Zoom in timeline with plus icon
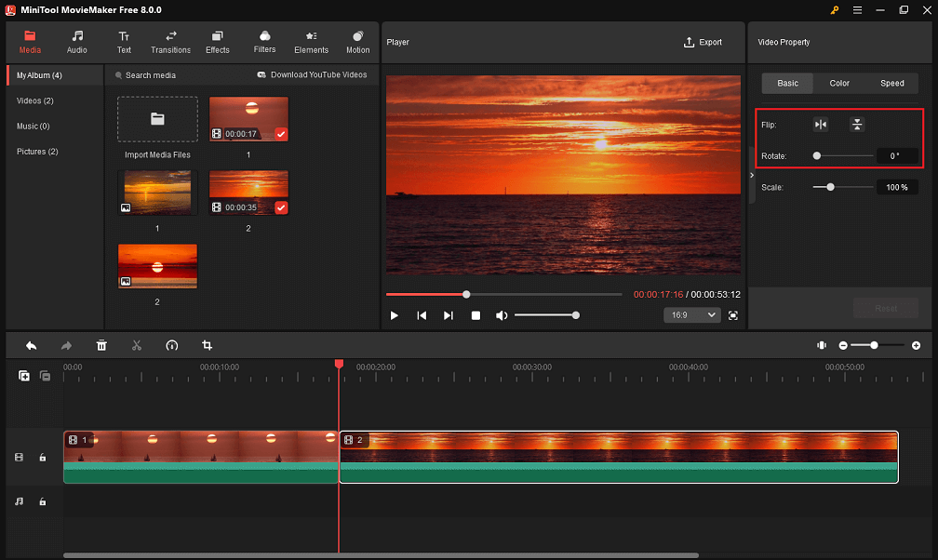Screen dimensions: 938x560 tap(916, 345)
